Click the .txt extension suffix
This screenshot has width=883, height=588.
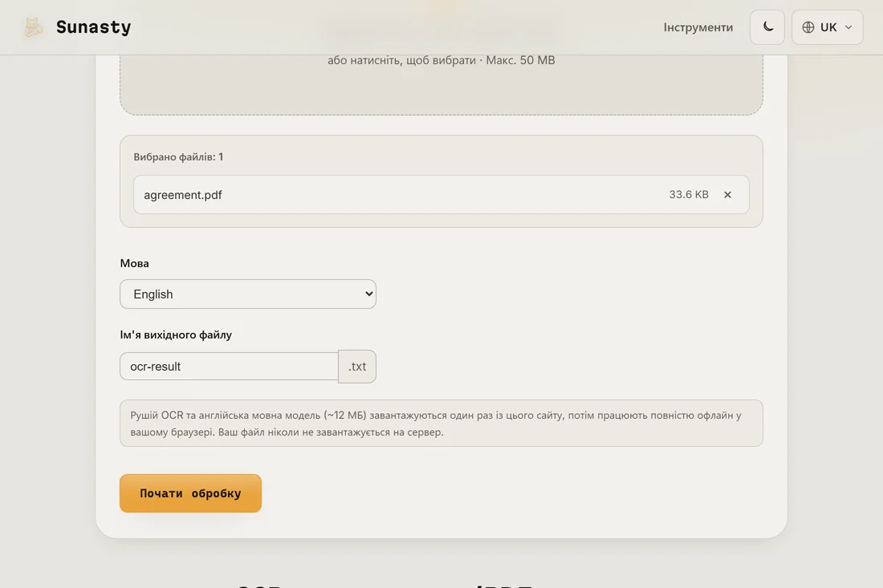click(x=357, y=367)
